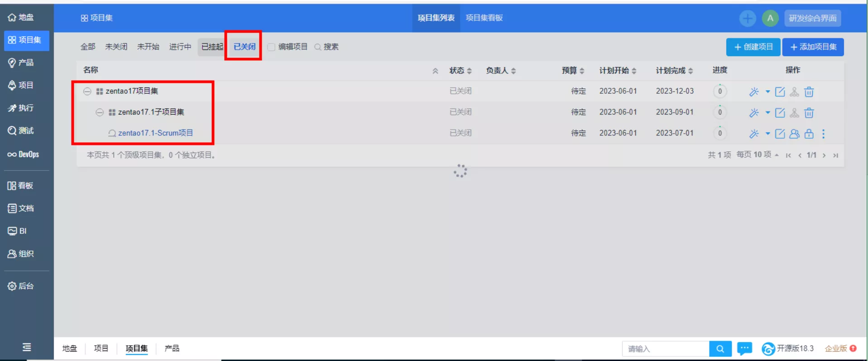The height and width of the screenshot is (361, 868).
Task: Open action dropdown for zentao17项目集
Action: (x=767, y=92)
